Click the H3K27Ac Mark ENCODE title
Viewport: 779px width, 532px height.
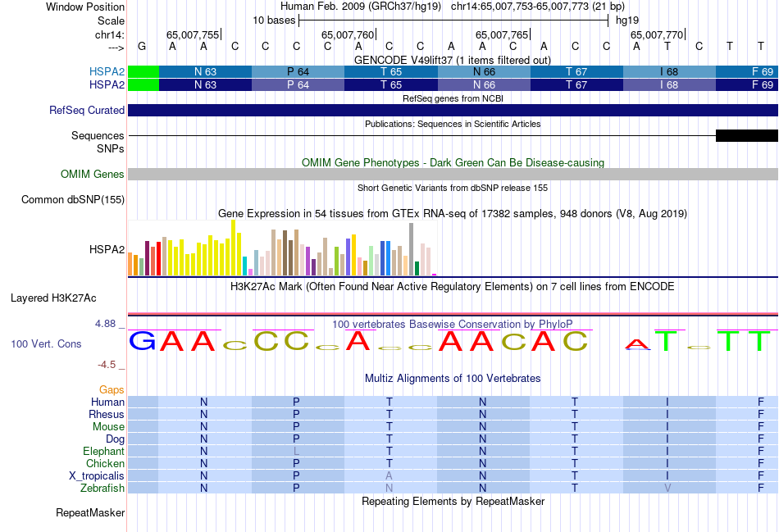click(x=453, y=287)
